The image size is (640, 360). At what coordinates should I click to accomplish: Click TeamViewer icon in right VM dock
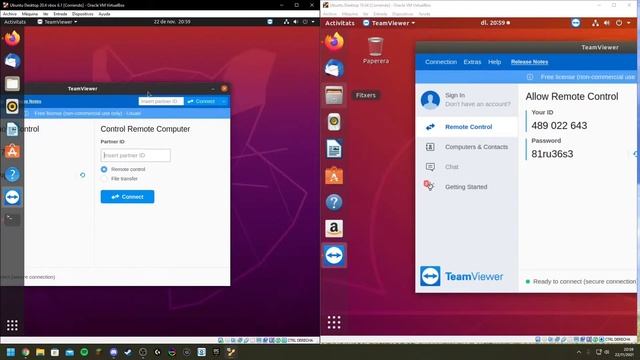pos(334,256)
